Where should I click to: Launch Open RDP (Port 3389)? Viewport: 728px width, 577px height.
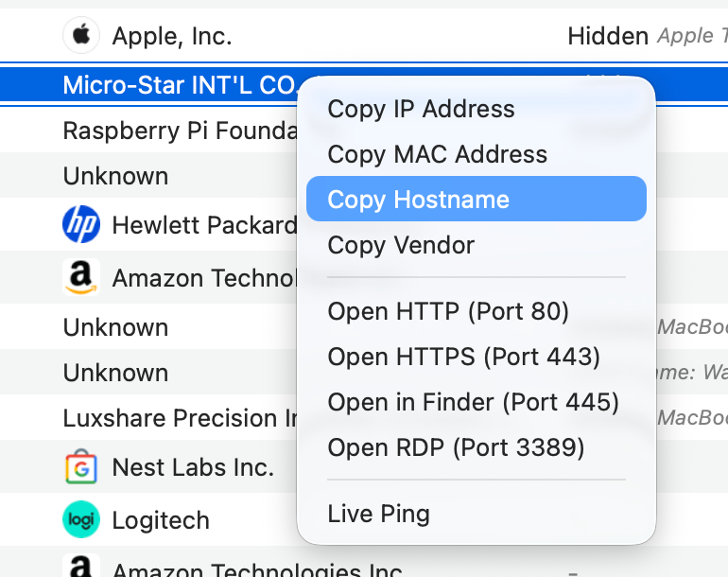click(456, 447)
